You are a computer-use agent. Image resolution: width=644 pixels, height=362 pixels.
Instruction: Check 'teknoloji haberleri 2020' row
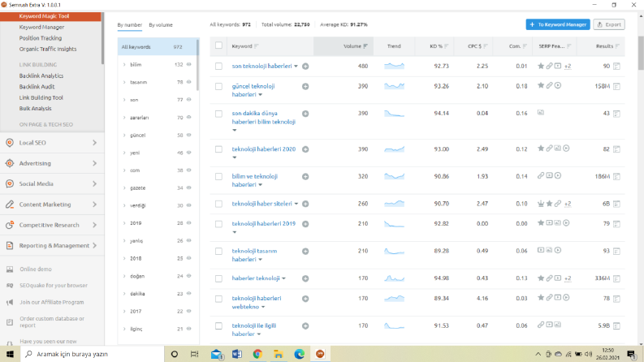click(218, 149)
